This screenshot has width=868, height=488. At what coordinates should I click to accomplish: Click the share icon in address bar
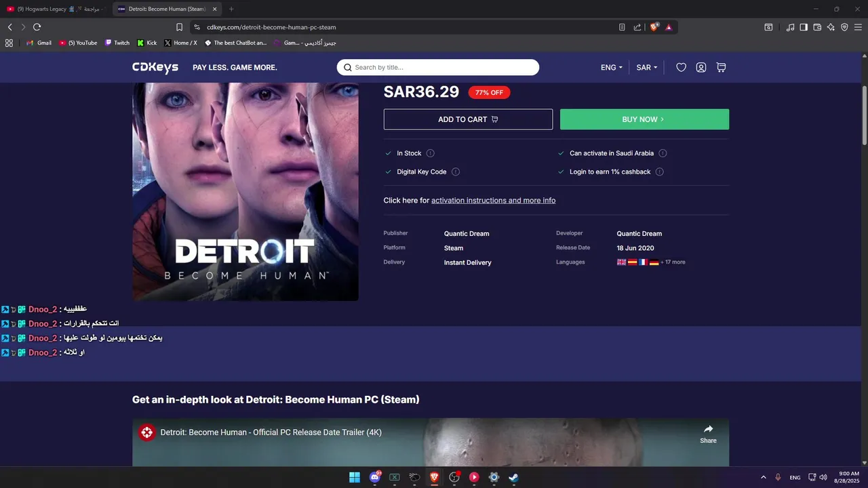click(x=637, y=27)
